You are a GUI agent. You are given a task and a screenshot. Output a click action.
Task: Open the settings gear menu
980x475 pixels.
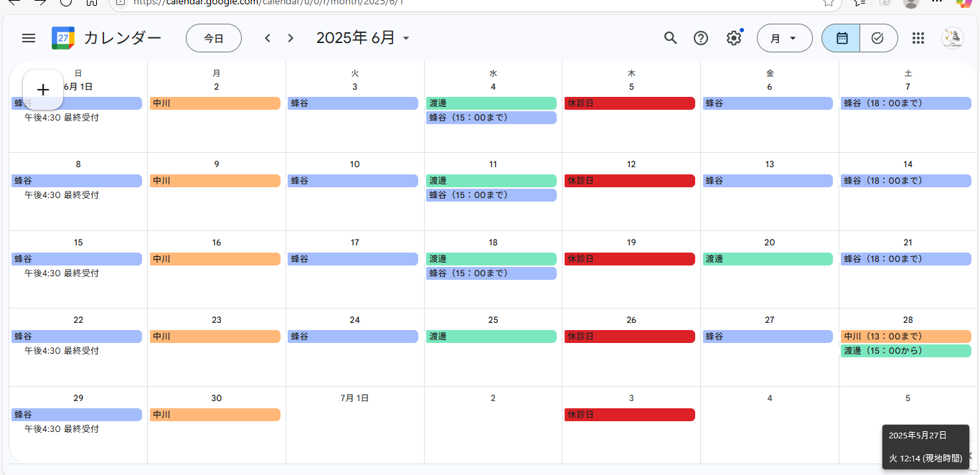pos(734,38)
